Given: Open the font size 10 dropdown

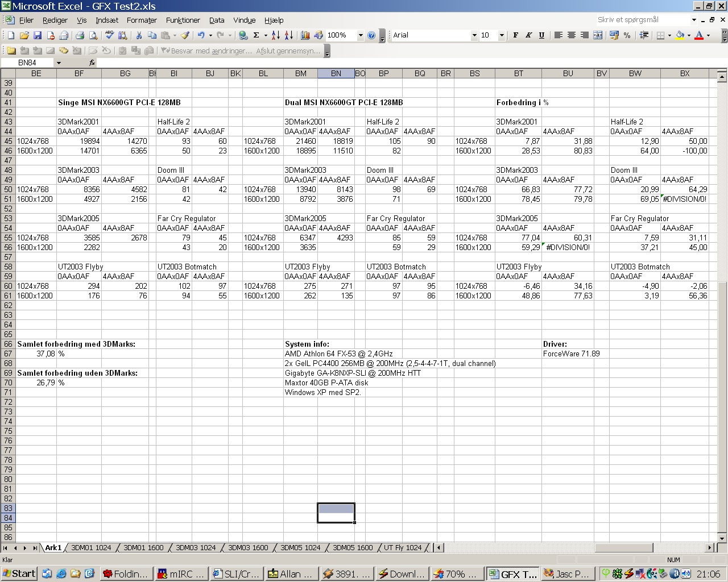Looking at the screenshot, I should click(501, 35).
